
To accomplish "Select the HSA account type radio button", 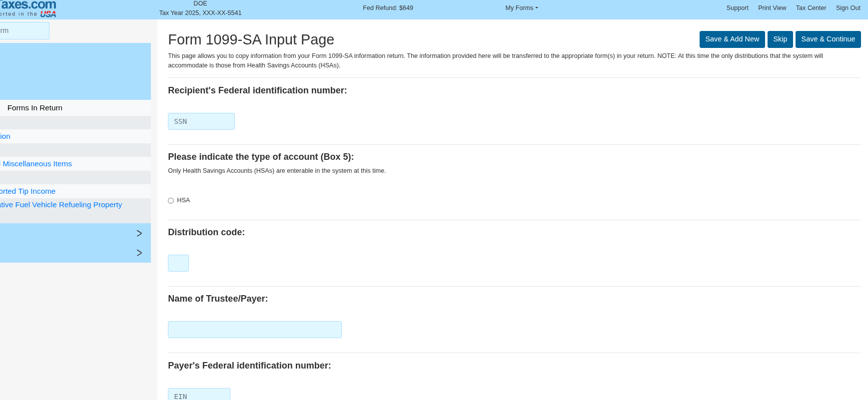I will tap(171, 201).
